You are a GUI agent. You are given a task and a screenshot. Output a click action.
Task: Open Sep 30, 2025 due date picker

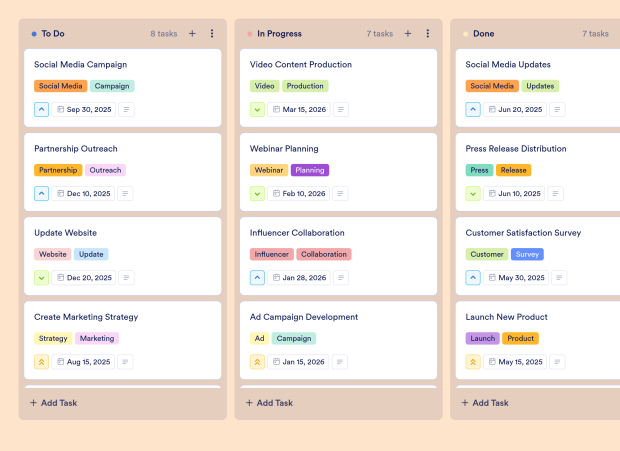84,109
